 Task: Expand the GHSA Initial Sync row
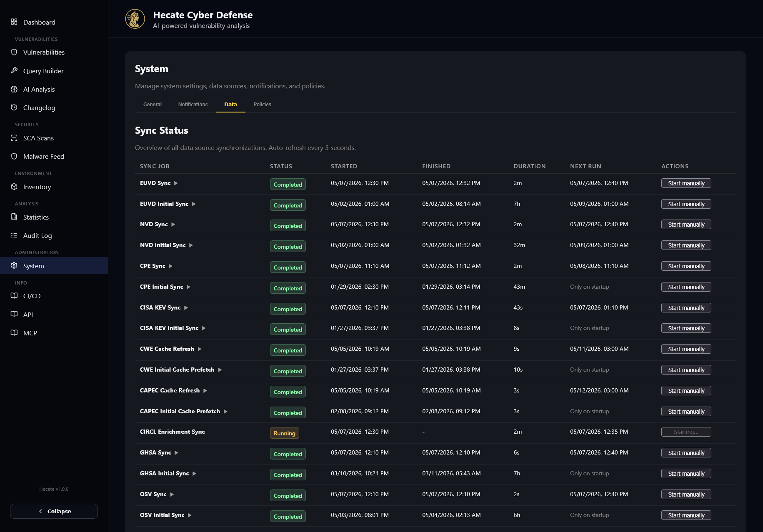point(194,474)
